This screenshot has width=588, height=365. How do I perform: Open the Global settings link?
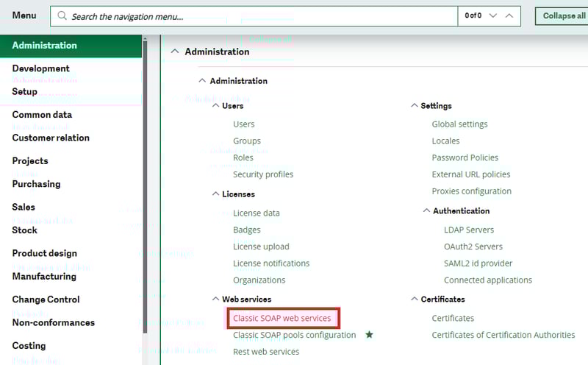coord(459,124)
